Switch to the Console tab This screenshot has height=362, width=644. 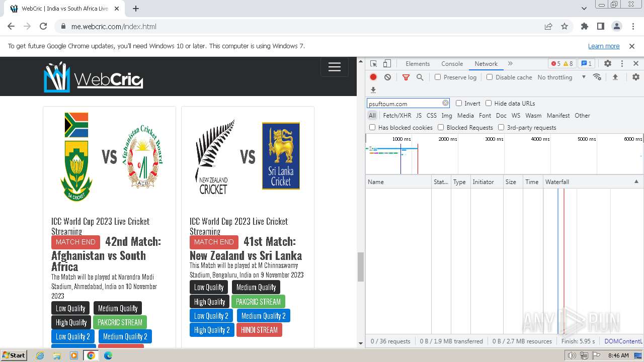[x=452, y=64]
